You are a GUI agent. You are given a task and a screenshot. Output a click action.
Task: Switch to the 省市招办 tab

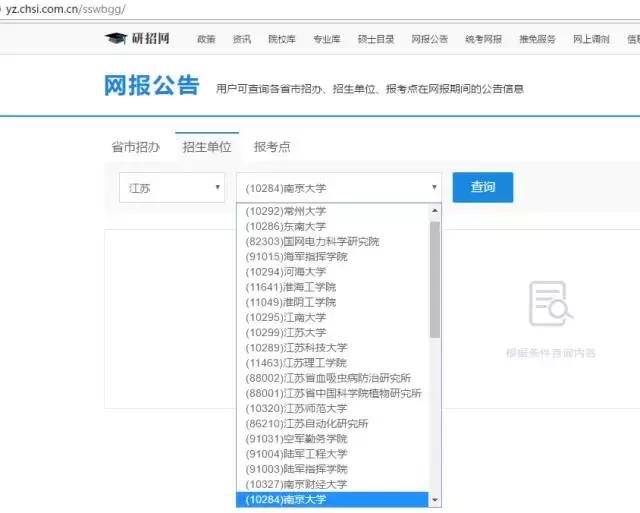[136, 147]
